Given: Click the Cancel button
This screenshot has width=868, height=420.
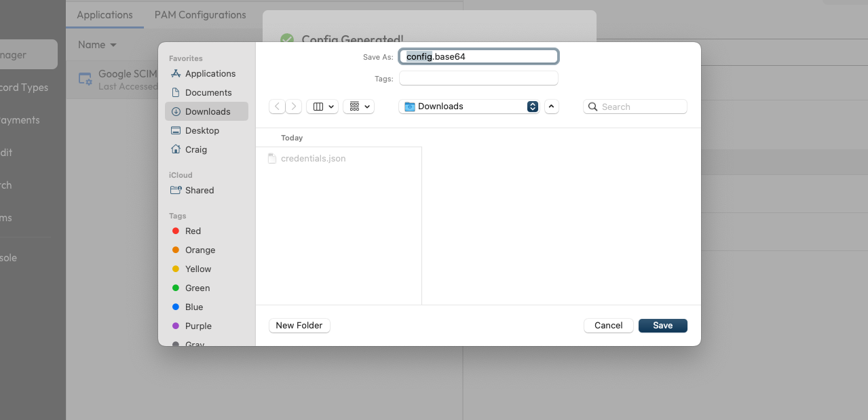Looking at the screenshot, I should [x=608, y=326].
